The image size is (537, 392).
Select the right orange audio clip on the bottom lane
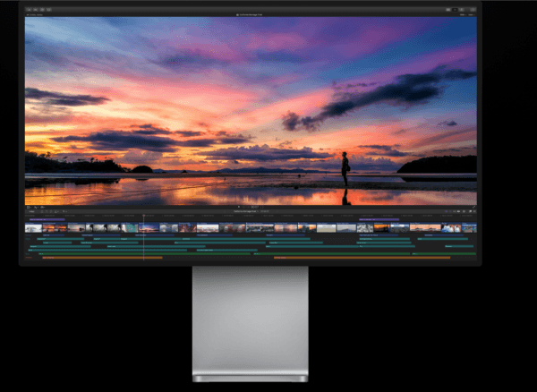362,258
